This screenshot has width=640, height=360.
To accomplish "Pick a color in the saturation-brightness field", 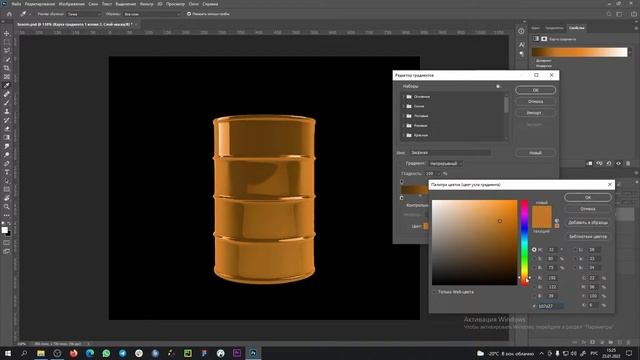I will pyautogui.click(x=474, y=242).
